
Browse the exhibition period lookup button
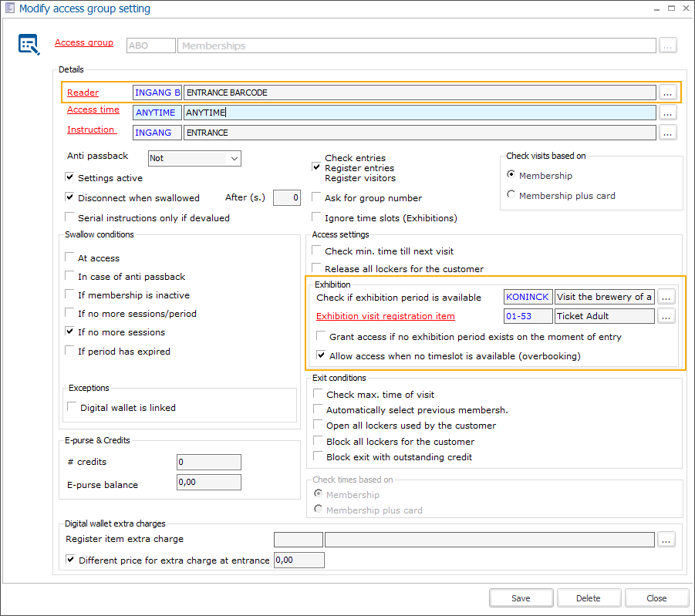click(x=666, y=297)
